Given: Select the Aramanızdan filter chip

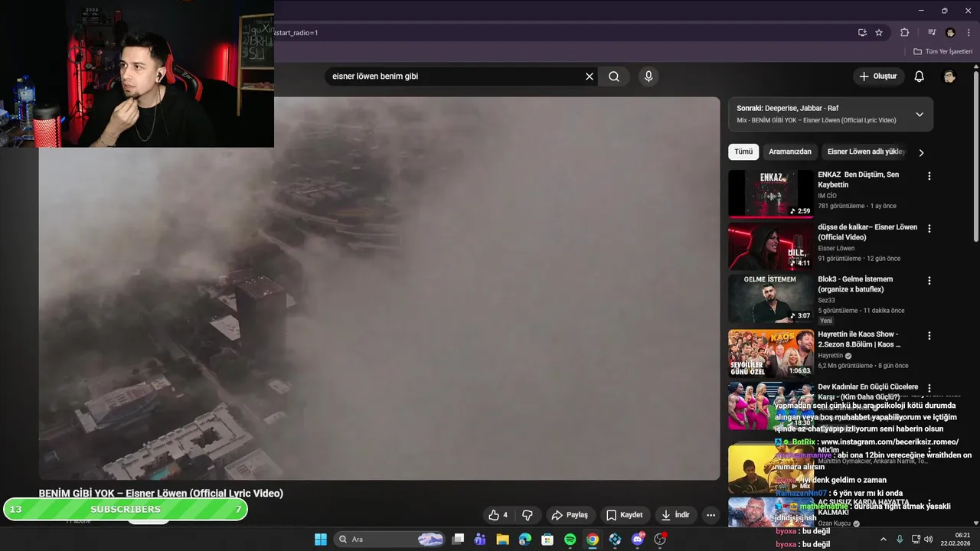Looking at the screenshot, I should pyautogui.click(x=790, y=152).
